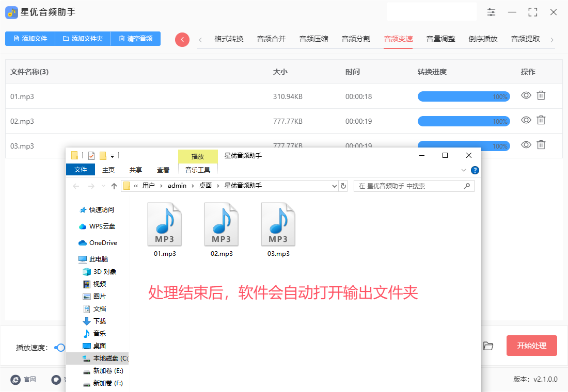Click the Explorer back navigation arrow

pos(76,186)
